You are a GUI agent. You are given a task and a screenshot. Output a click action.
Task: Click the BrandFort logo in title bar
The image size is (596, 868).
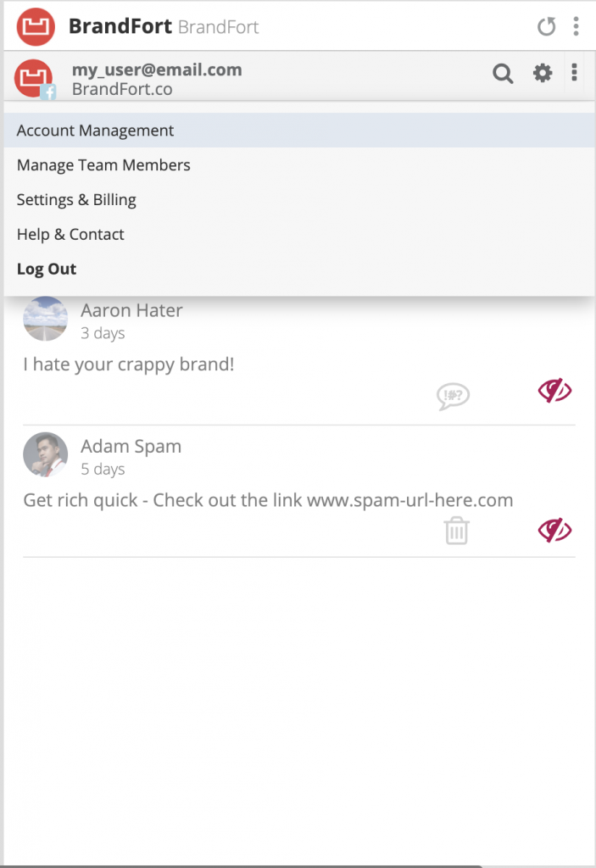pos(36,26)
